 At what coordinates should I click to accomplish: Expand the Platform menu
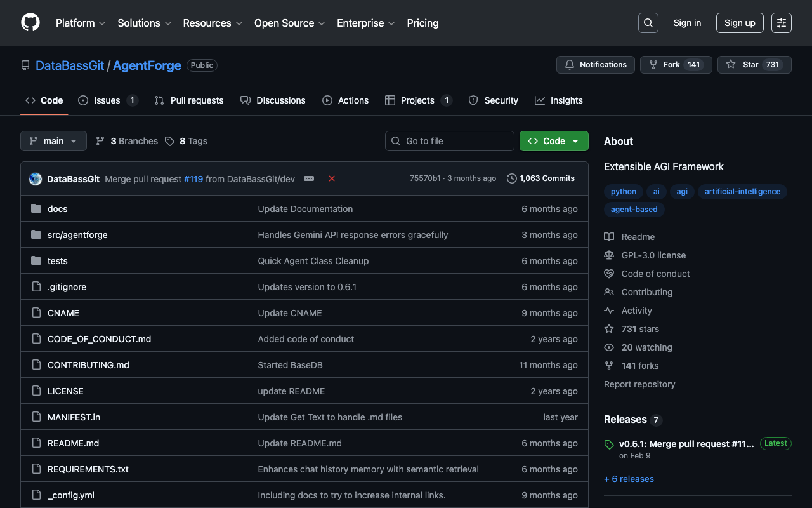tap(81, 23)
